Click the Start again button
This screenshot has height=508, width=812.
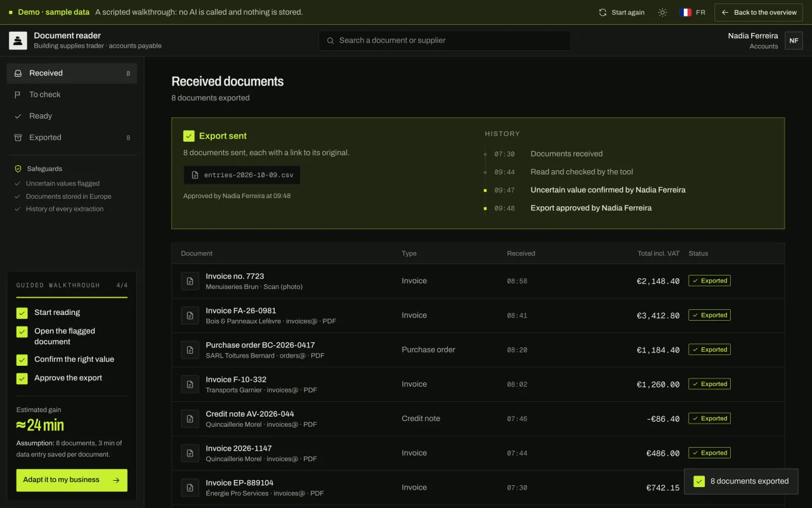pyautogui.click(x=622, y=13)
